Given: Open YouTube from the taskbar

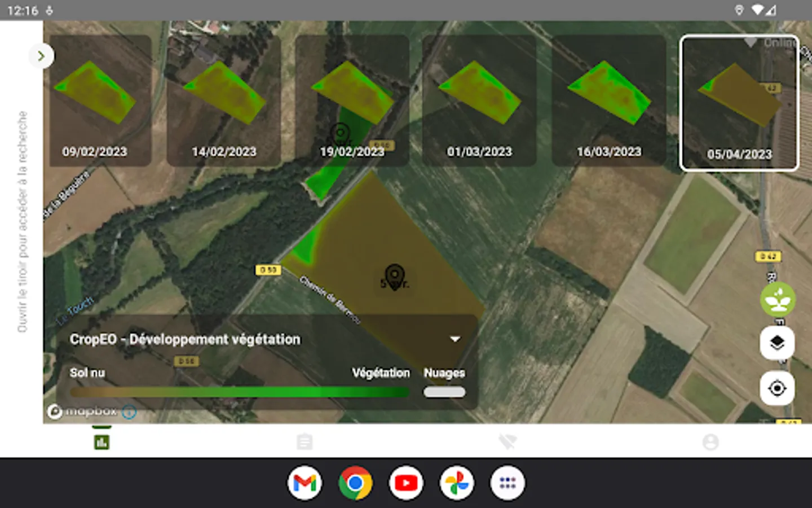Looking at the screenshot, I should pyautogui.click(x=406, y=483).
